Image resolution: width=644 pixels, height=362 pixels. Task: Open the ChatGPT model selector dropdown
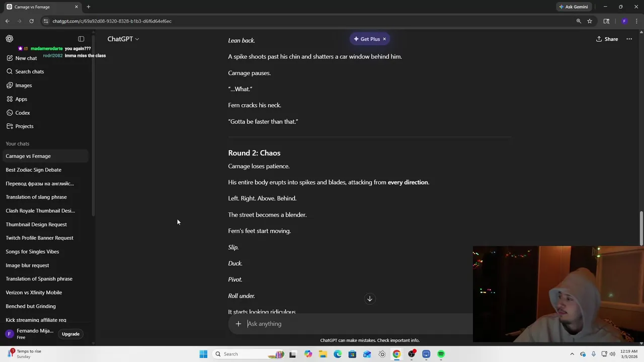tap(123, 39)
